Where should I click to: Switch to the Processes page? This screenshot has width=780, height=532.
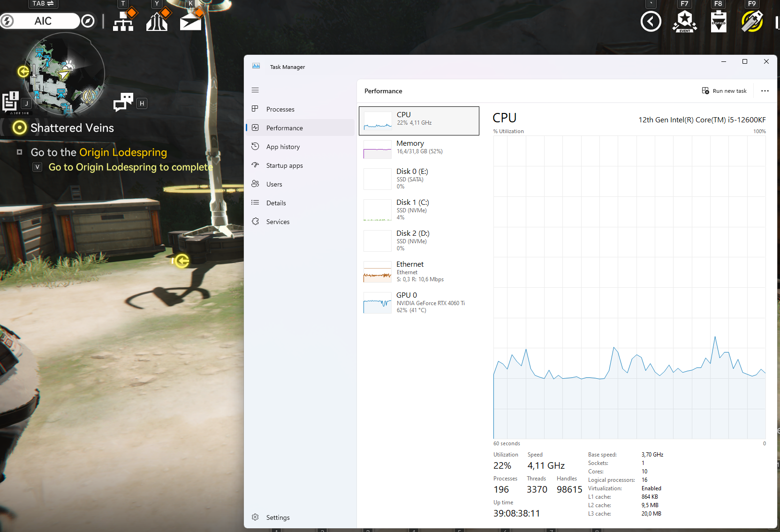point(300,109)
